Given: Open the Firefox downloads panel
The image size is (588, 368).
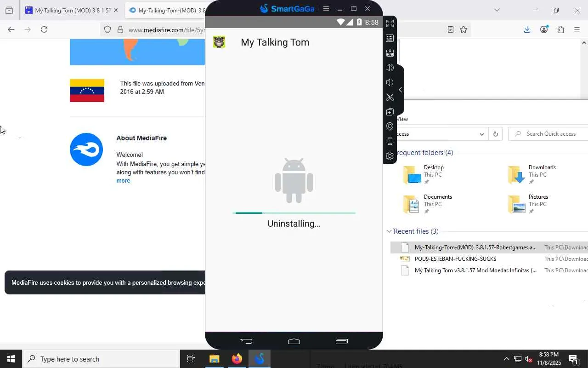Looking at the screenshot, I should tap(527, 29).
